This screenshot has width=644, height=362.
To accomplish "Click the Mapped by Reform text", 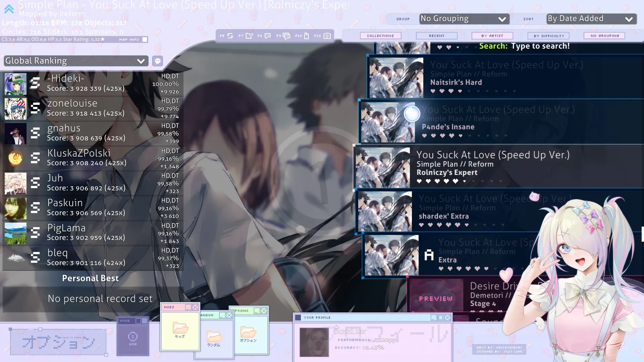I will (x=52, y=14).
